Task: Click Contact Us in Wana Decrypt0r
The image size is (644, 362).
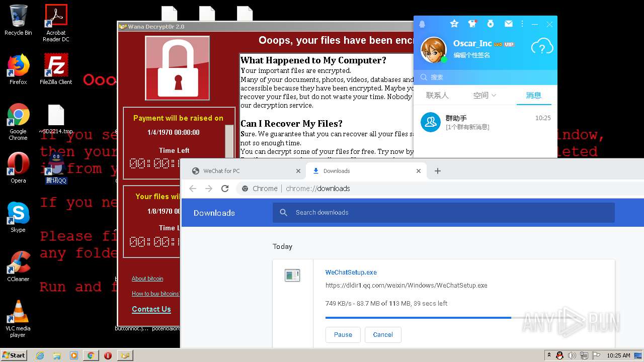Action: click(x=151, y=309)
